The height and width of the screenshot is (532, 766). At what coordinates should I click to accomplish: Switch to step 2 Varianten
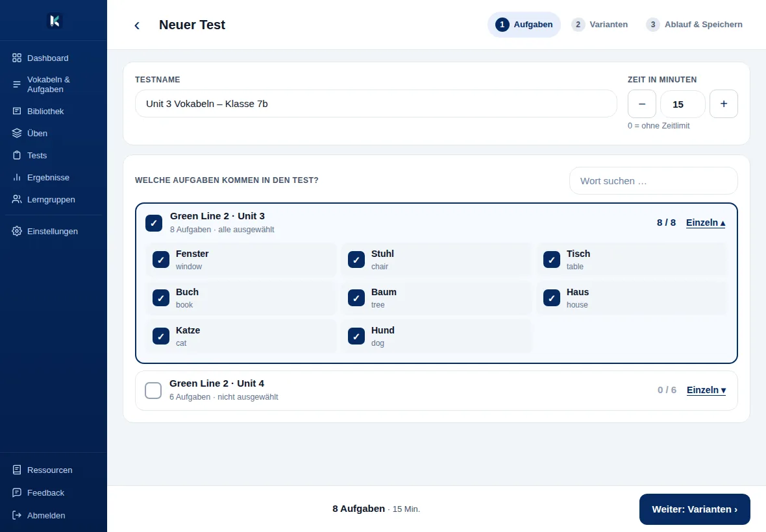click(x=600, y=25)
